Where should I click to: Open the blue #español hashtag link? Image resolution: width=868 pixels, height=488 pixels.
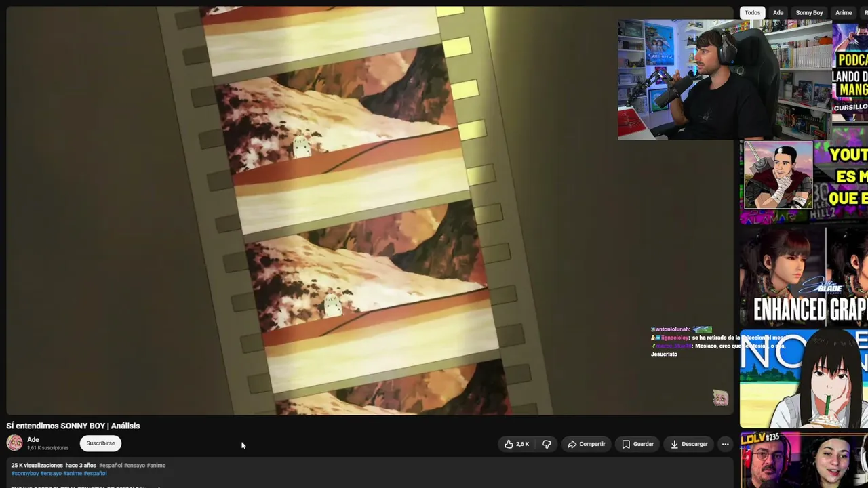[95, 473]
